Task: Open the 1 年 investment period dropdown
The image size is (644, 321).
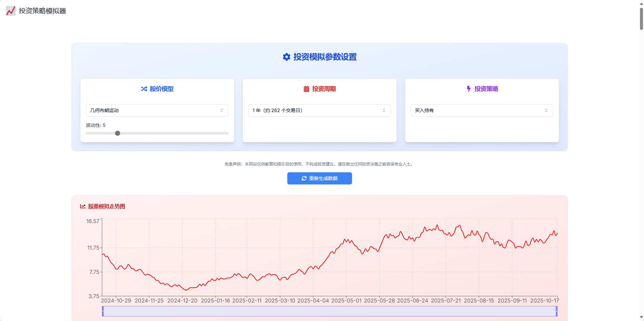Action: click(320, 110)
